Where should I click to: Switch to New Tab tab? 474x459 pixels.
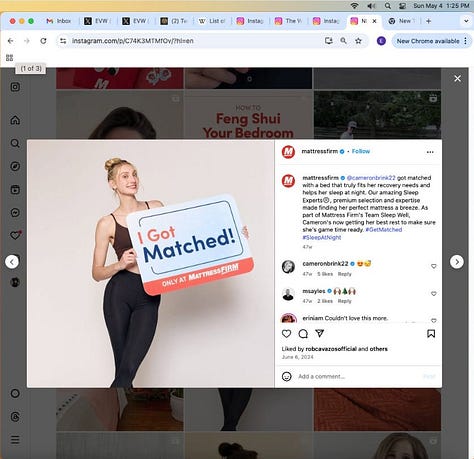tap(402, 21)
